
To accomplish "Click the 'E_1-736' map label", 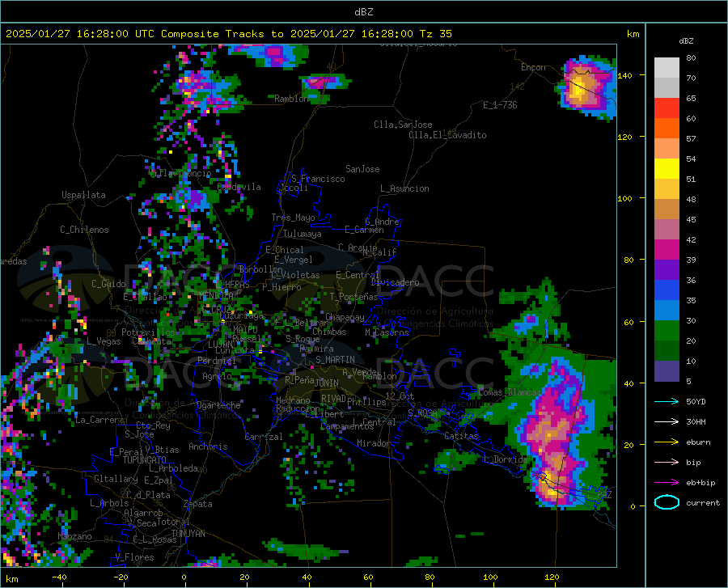I will (x=500, y=105).
